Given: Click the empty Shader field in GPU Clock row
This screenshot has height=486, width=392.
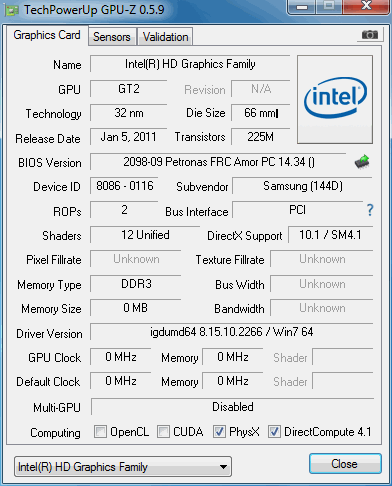Looking at the screenshot, I should 343,357.
